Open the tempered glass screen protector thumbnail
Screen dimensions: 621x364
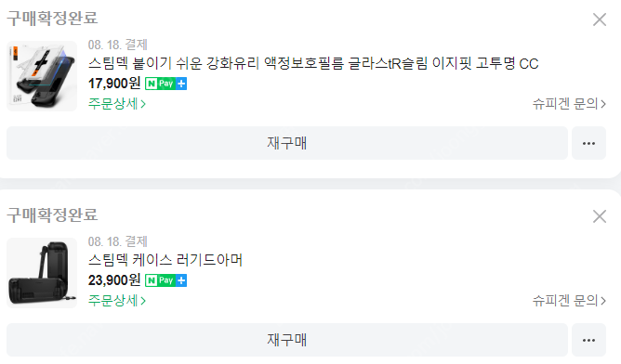coord(42,76)
